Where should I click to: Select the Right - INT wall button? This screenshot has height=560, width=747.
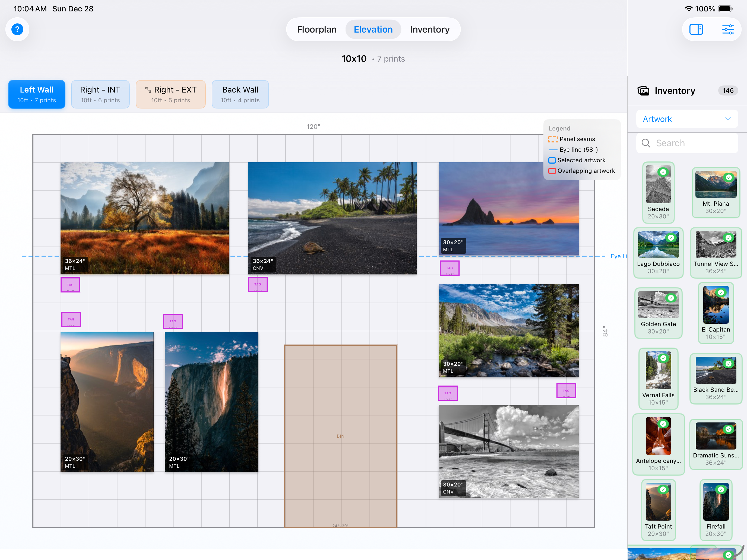point(100,94)
